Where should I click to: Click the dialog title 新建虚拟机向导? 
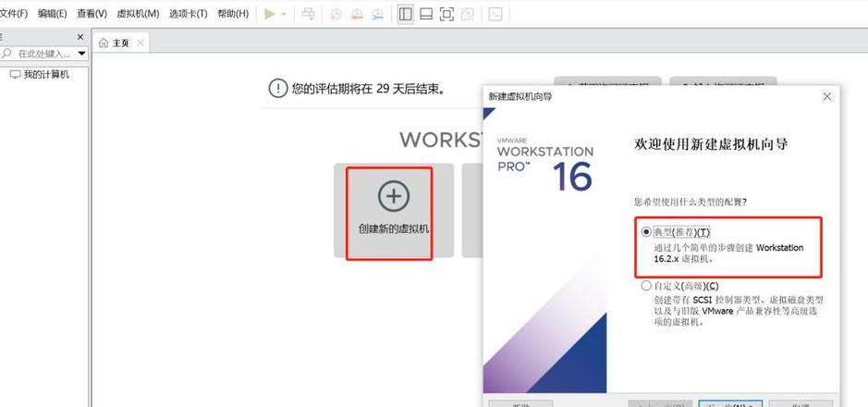point(520,96)
